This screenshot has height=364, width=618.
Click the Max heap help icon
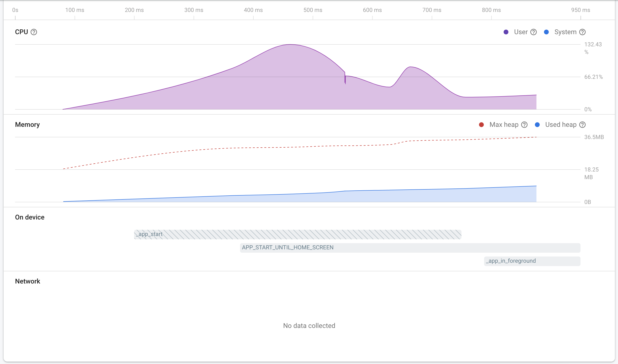click(x=524, y=125)
